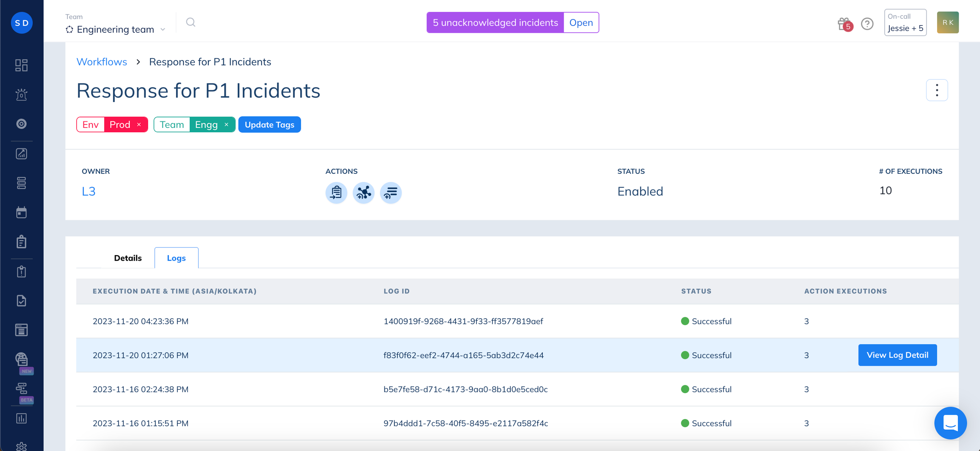980x451 pixels.
Task: Click Successful status of 01:15:51 PM log
Action: pos(706,423)
